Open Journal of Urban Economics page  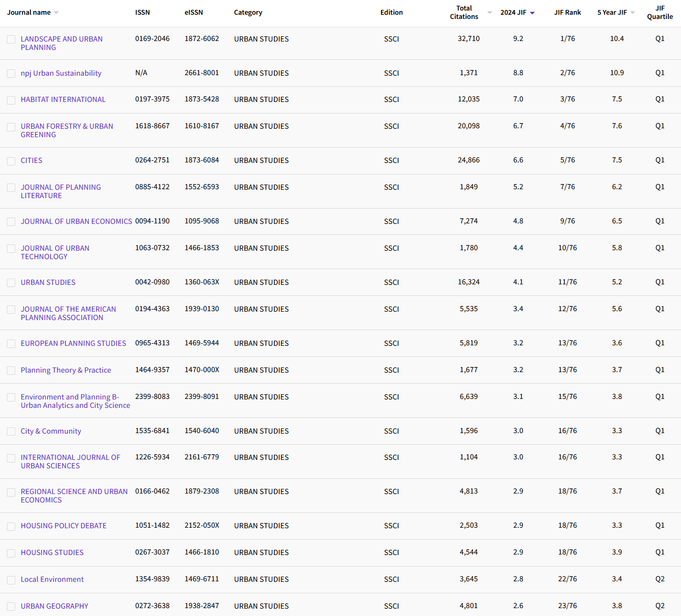[x=76, y=221]
